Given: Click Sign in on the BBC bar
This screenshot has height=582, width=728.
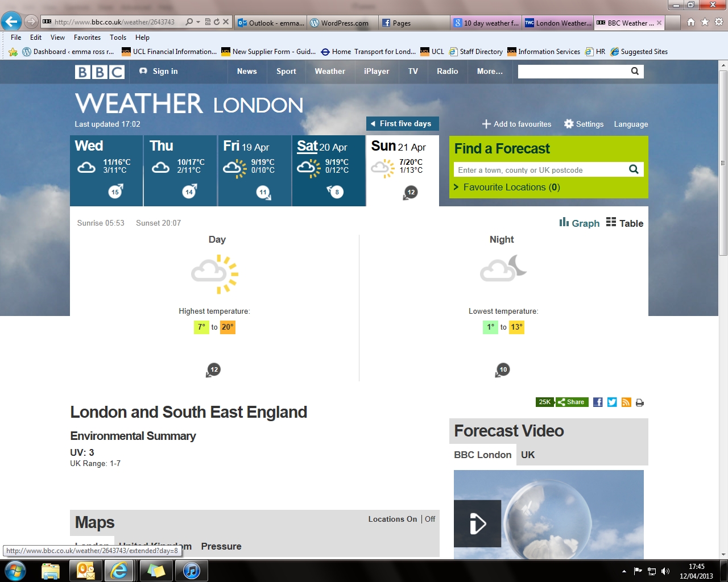Looking at the screenshot, I should (x=159, y=72).
